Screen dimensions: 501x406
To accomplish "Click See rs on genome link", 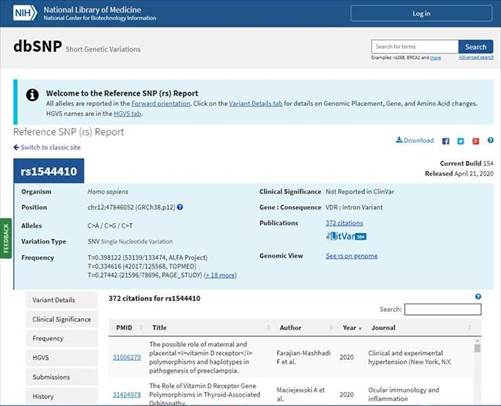I will point(352,256).
